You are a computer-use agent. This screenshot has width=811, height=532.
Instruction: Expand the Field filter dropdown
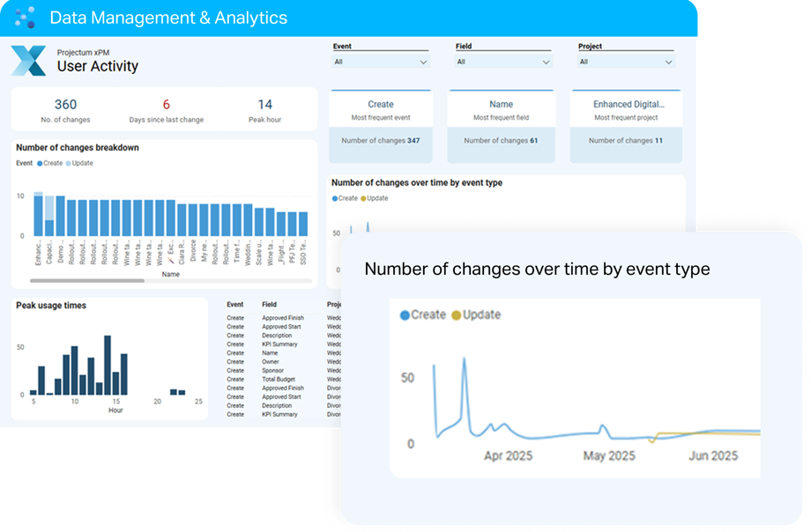503,63
